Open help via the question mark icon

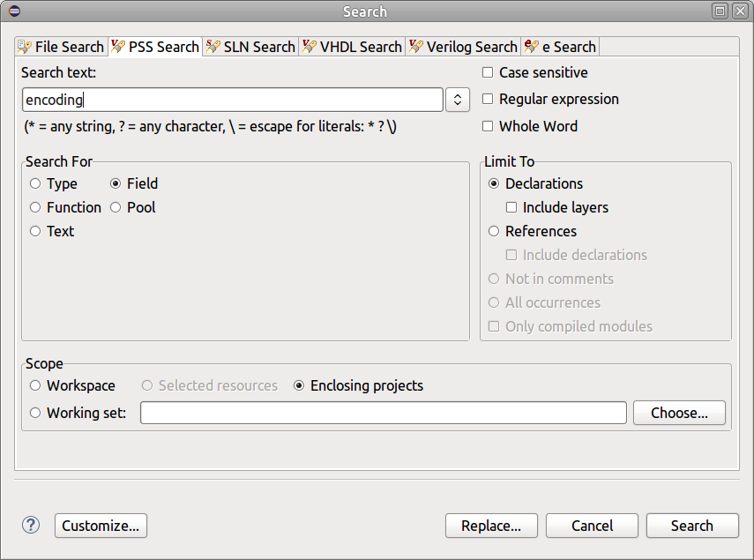pos(30,525)
